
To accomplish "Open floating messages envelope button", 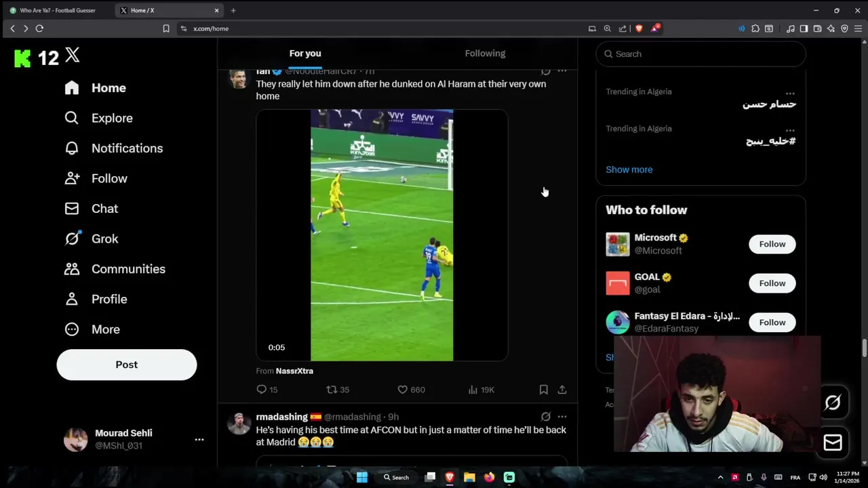I will pyautogui.click(x=833, y=443).
